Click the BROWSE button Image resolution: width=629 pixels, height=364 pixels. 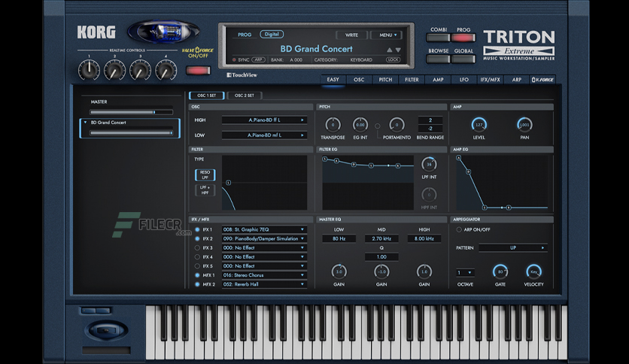coord(438,59)
